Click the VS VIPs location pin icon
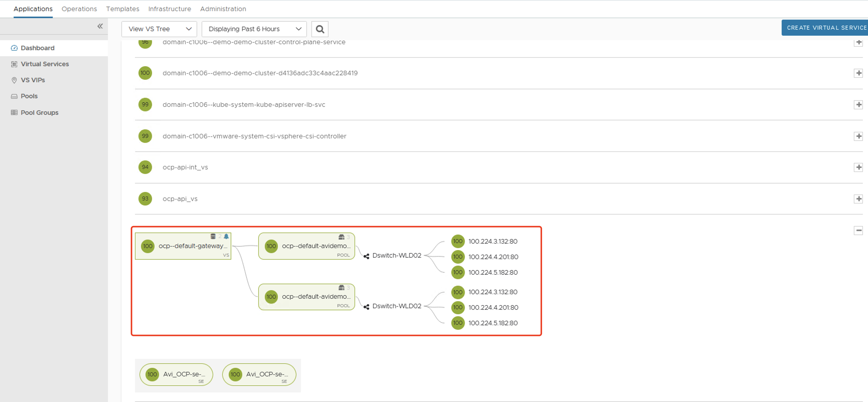 click(x=14, y=80)
